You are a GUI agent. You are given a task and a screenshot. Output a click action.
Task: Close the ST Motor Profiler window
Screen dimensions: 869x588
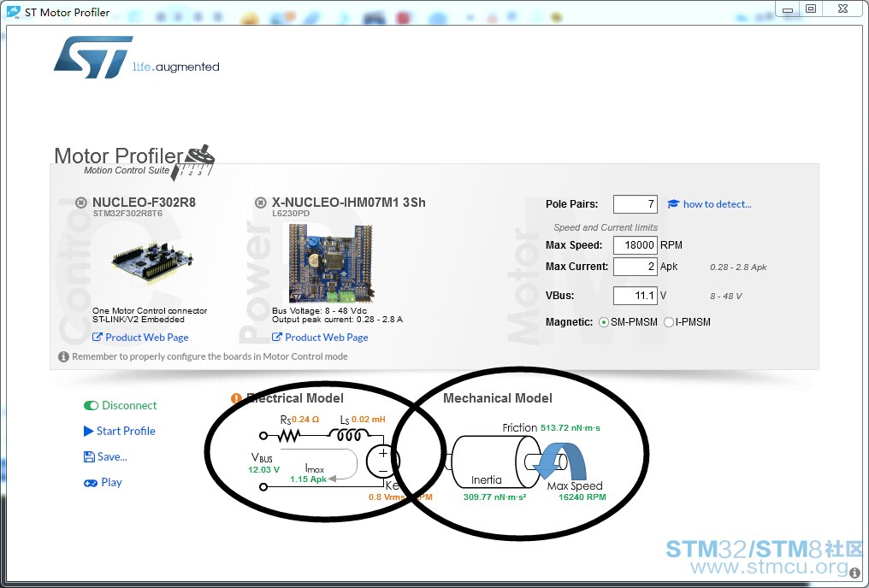coord(843,9)
